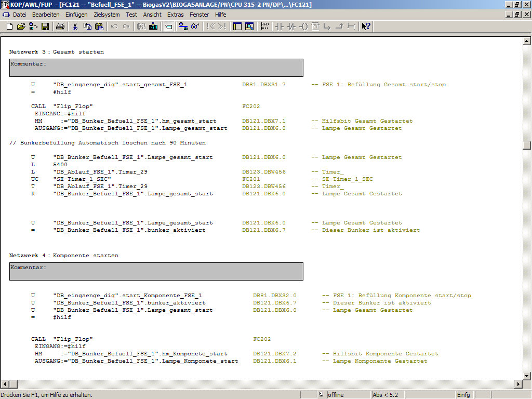Toggle the pressed symbol display button
Image resolution: width=532 pixels, height=399 pixels.
tap(168, 26)
